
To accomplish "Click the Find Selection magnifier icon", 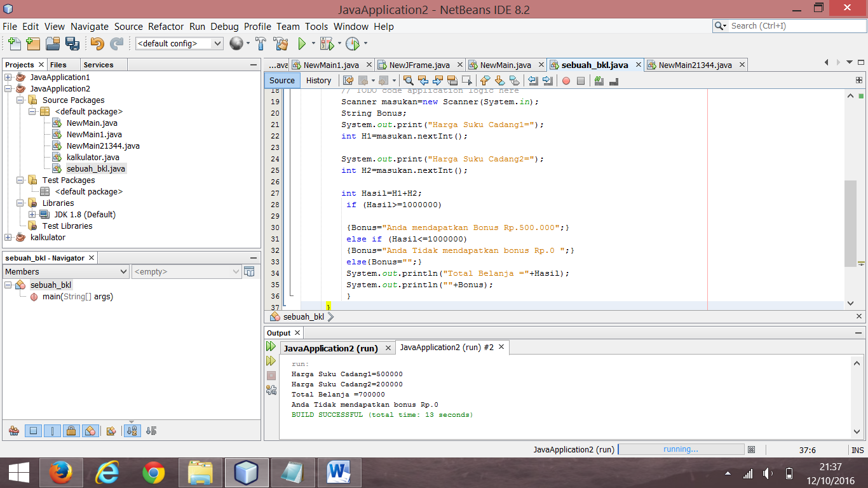I will click(x=408, y=81).
